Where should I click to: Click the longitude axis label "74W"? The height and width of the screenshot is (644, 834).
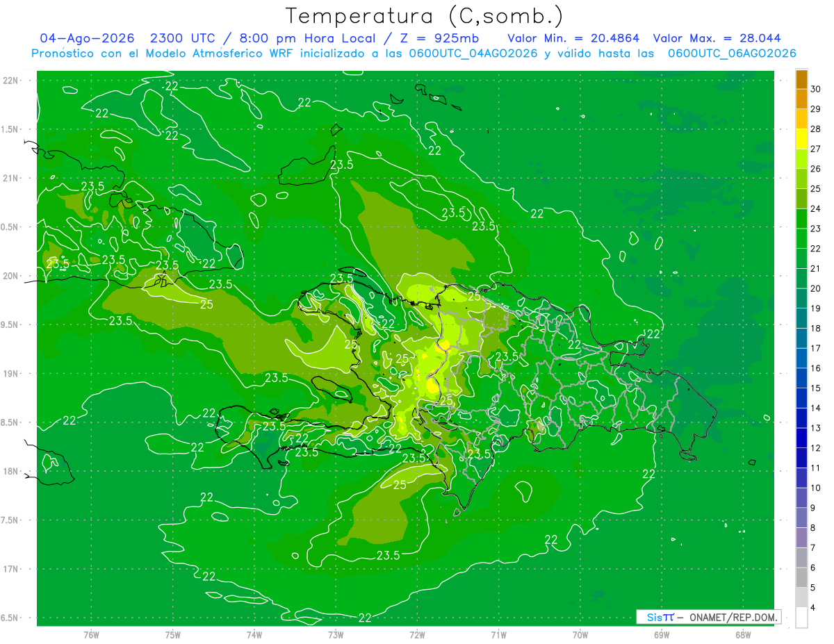254,634
